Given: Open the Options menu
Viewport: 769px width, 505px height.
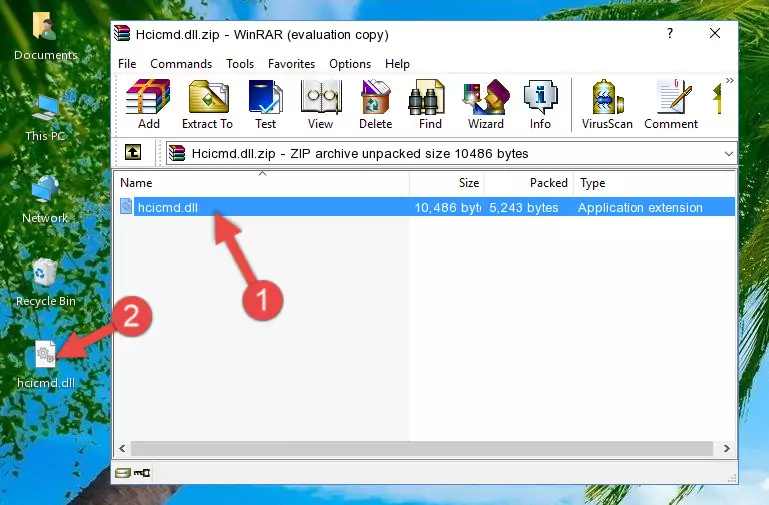Looking at the screenshot, I should tap(350, 64).
